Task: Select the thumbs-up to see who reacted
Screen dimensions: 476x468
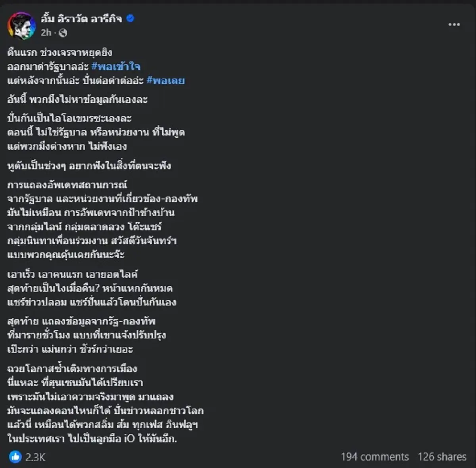Action: click(x=16, y=457)
